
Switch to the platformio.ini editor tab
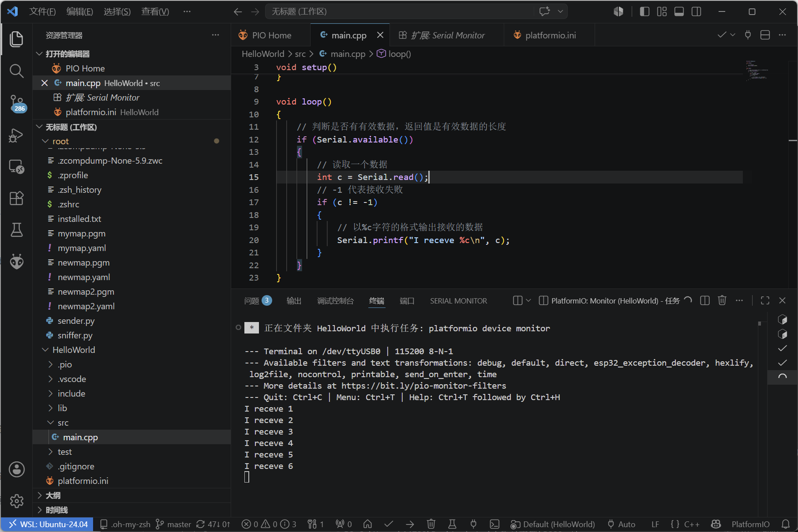(x=546, y=35)
